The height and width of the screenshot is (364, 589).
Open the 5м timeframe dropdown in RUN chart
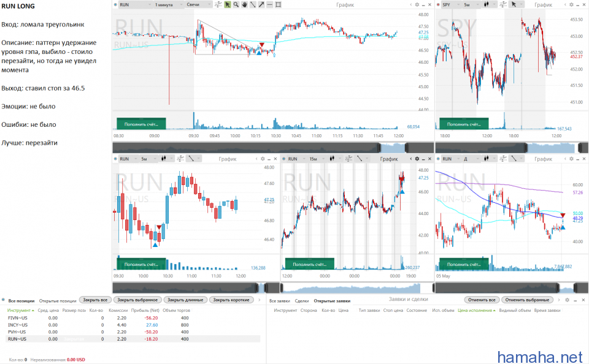click(148, 159)
